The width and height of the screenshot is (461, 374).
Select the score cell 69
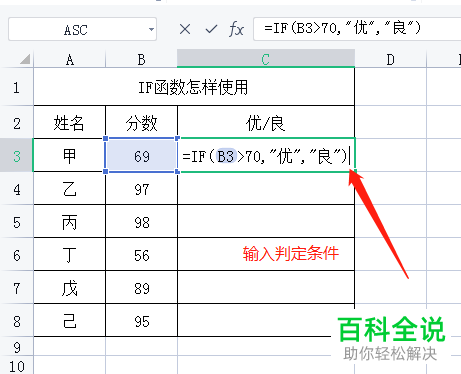pyautogui.click(x=141, y=155)
